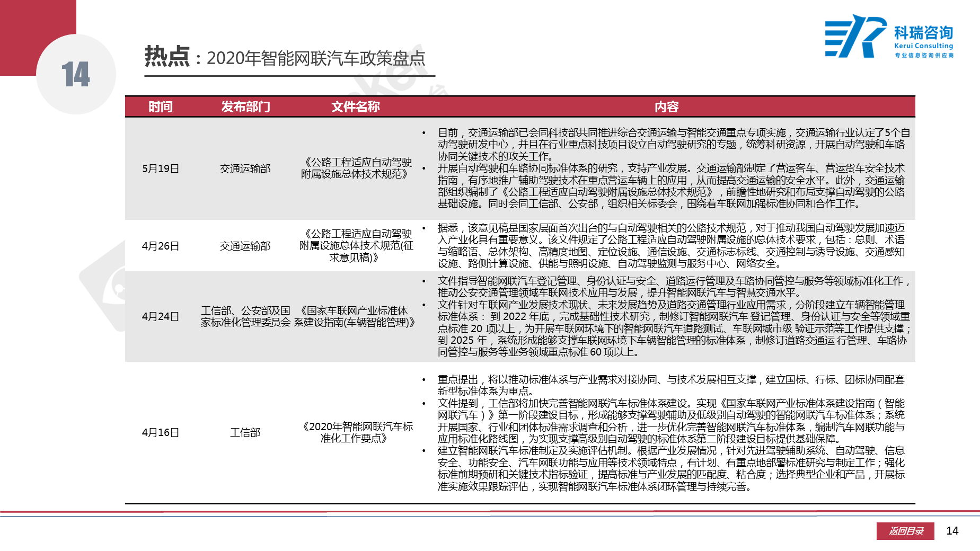Click the paragraph starting 重点提出，将以推动标准体系

[671, 385]
